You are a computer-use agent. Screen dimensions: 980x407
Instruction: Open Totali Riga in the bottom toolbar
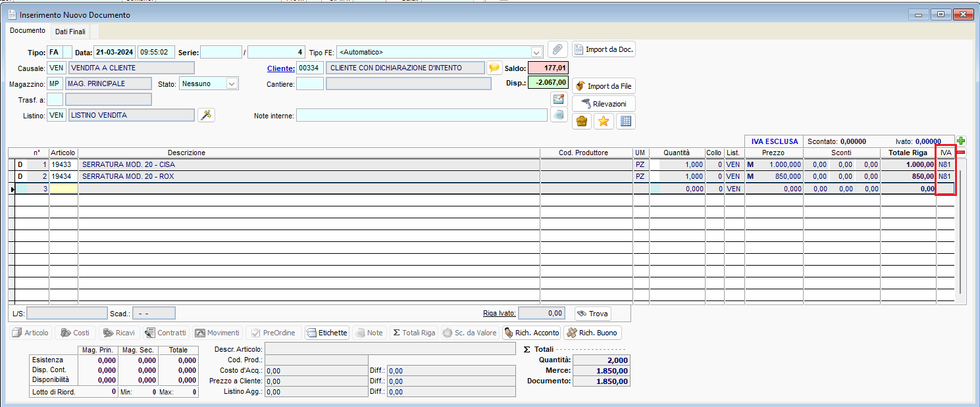tap(413, 332)
